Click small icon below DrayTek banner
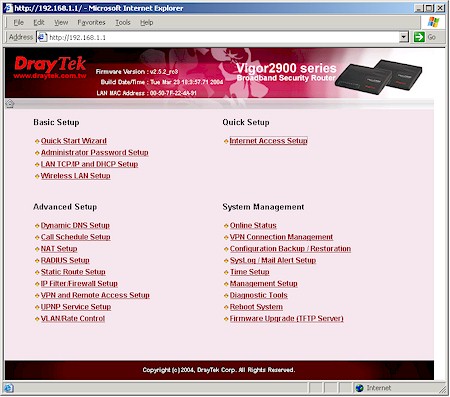Image resolution: width=450 pixels, height=397 pixels. (10, 104)
